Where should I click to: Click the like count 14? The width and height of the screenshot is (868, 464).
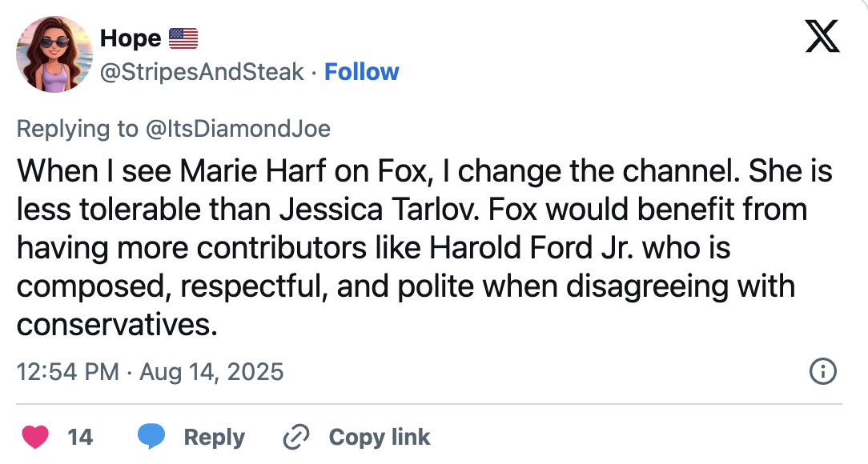pyautogui.click(x=80, y=437)
